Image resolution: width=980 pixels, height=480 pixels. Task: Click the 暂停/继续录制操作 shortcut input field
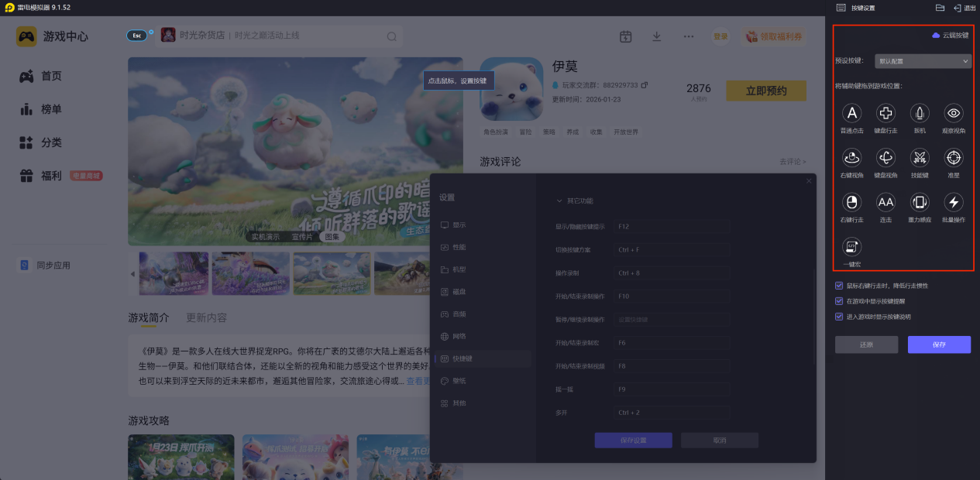tap(672, 319)
